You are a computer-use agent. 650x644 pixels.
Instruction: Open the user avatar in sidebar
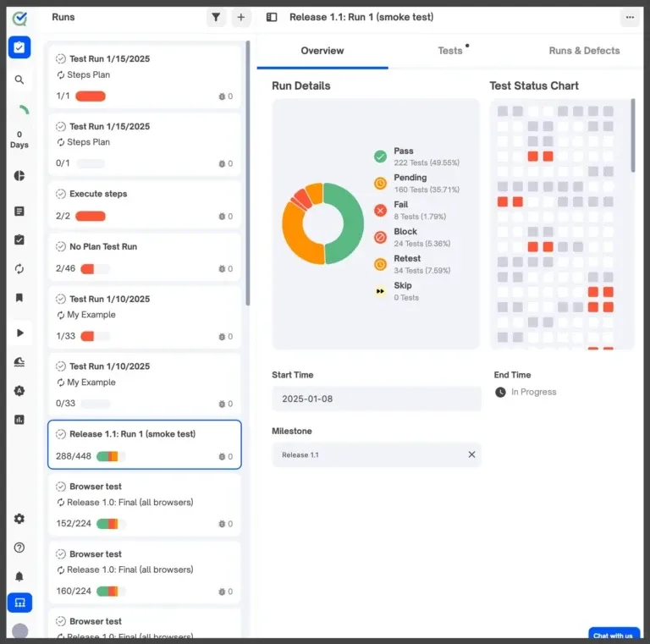coord(19,631)
